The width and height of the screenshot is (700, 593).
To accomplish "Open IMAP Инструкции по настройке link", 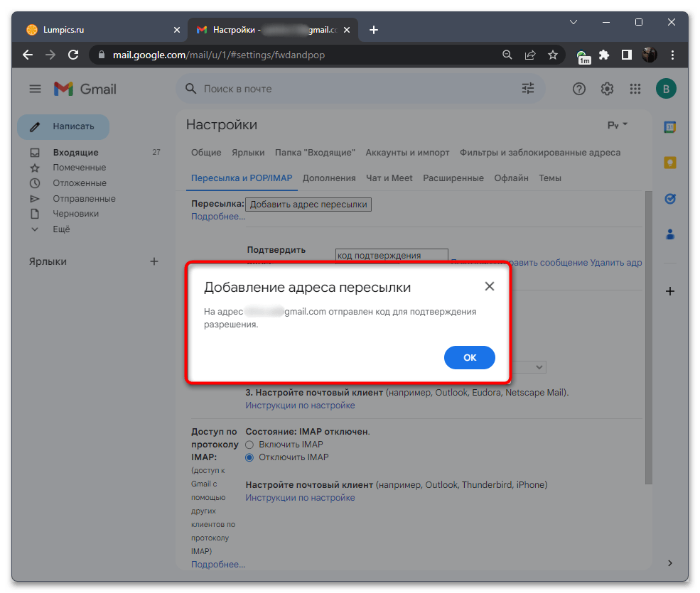I will pyautogui.click(x=300, y=498).
